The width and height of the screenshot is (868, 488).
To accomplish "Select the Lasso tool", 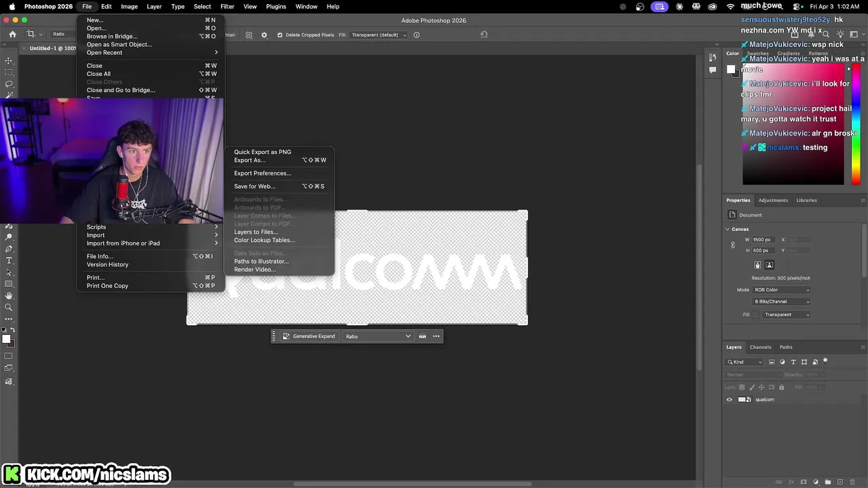I will click(9, 84).
